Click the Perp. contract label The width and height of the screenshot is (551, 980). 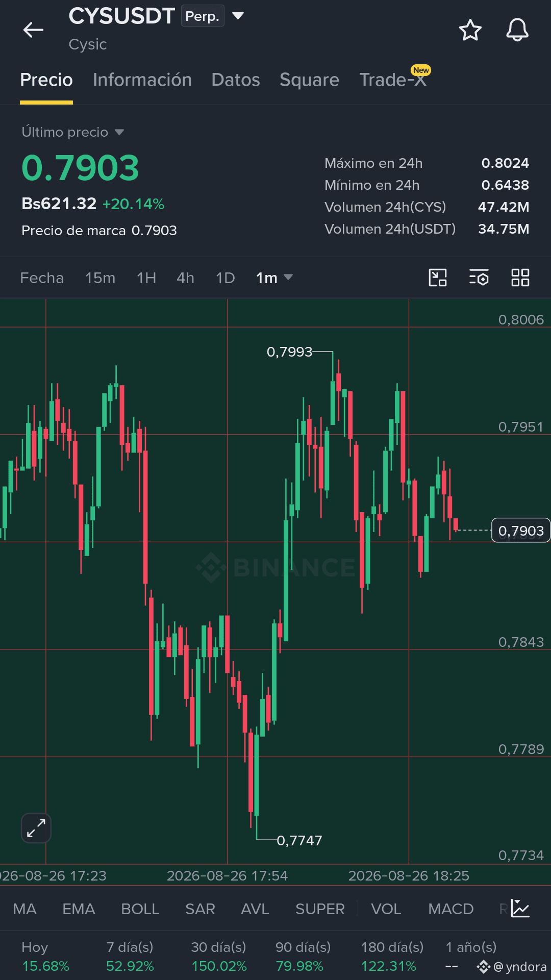point(203,16)
